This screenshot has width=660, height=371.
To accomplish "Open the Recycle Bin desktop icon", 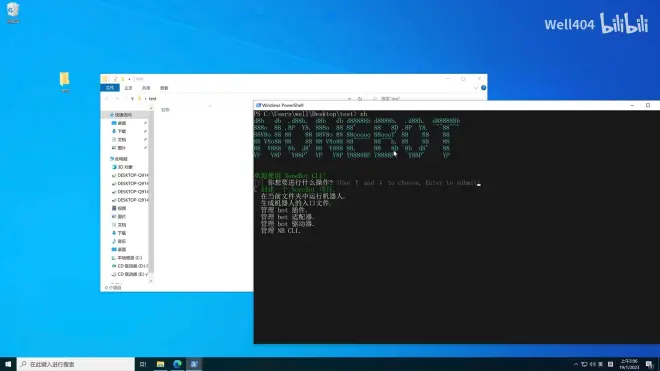I will pyautogui.click(x=13, y=13).
